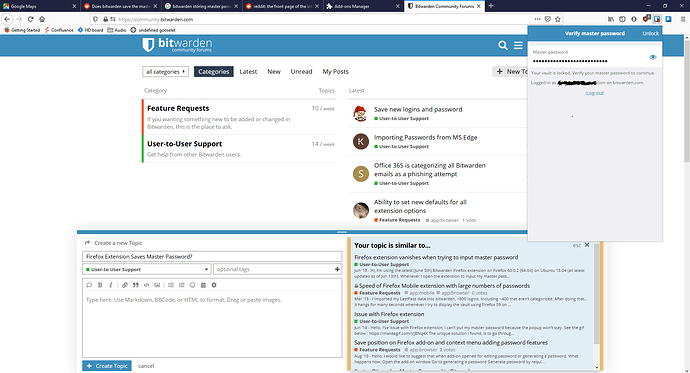Click the upload image icon in composer

[x=157, y=285]
